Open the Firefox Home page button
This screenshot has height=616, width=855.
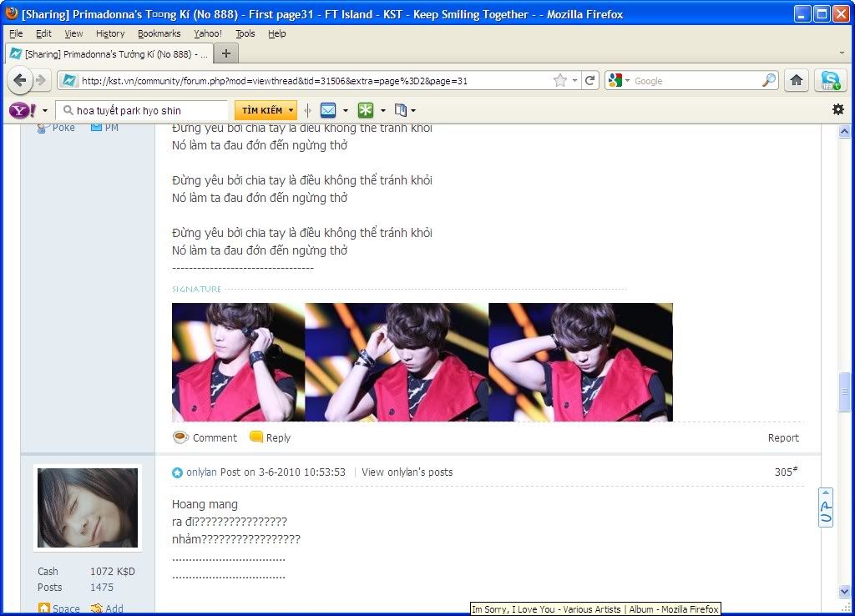(796, 81)
